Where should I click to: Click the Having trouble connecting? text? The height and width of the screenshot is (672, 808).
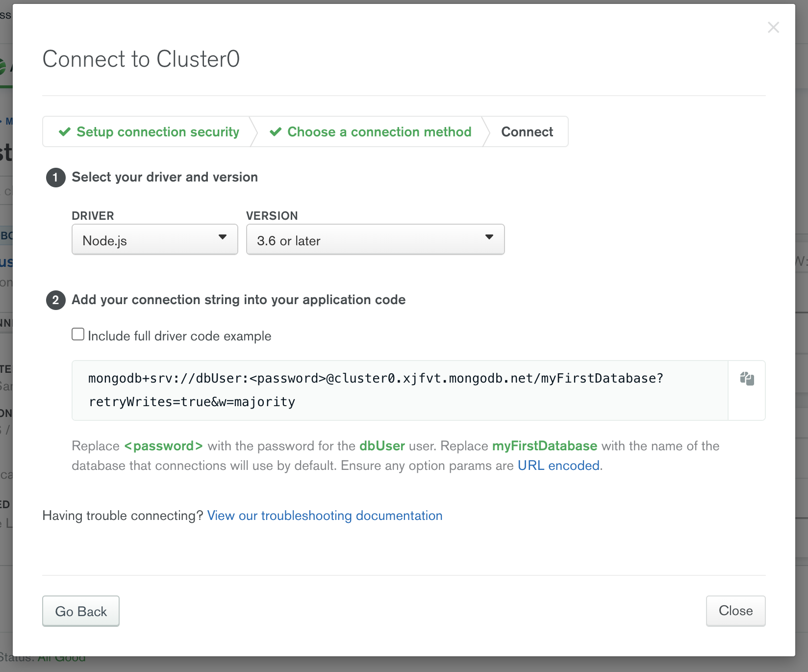click(123, 516)
